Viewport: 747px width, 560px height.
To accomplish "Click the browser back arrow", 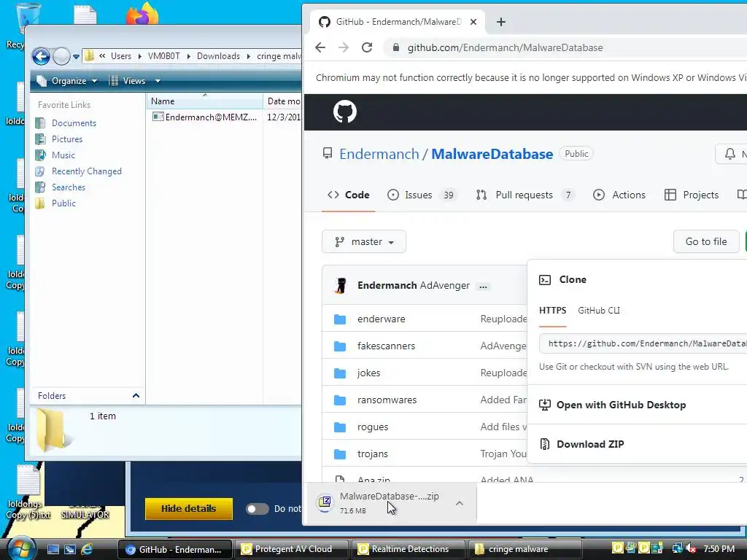I will (x=321, y=47).
